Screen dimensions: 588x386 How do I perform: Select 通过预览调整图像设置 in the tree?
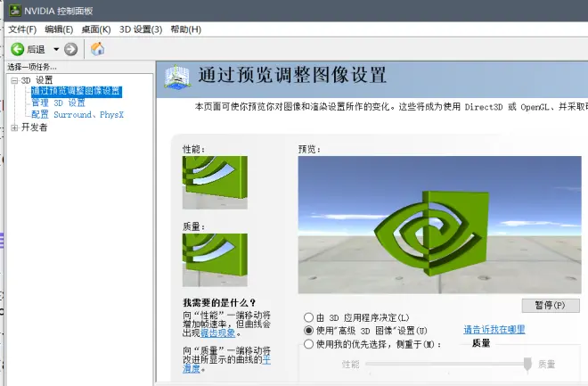(x=76, y=91)
